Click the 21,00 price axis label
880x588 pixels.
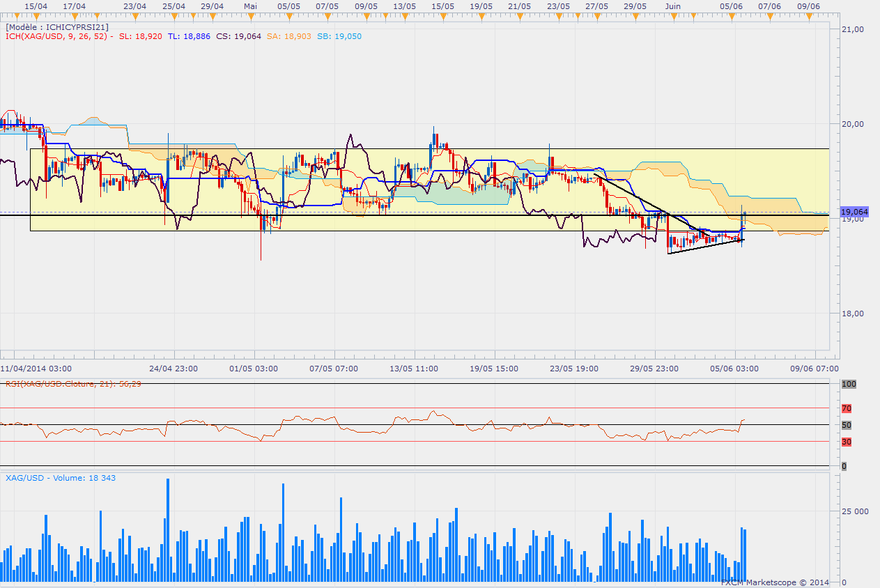point(853,29)
